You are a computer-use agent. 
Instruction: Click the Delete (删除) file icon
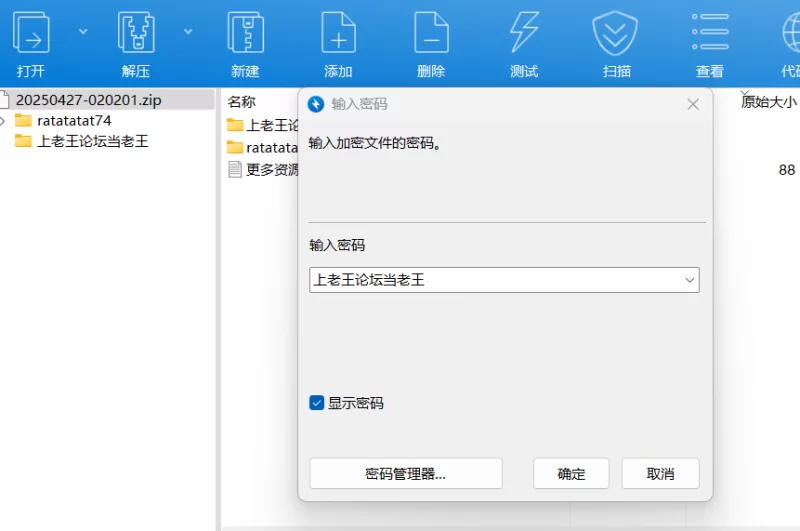(431, 33)
